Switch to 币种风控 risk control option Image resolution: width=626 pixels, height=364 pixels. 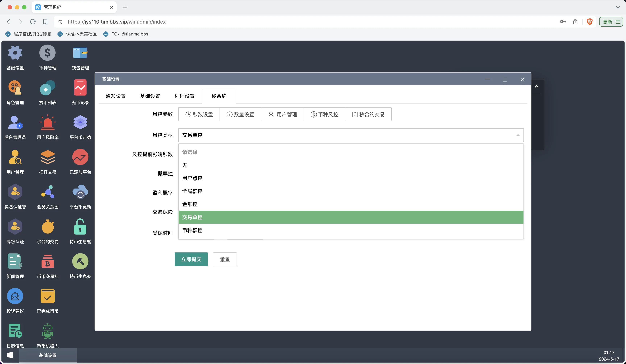324,114
